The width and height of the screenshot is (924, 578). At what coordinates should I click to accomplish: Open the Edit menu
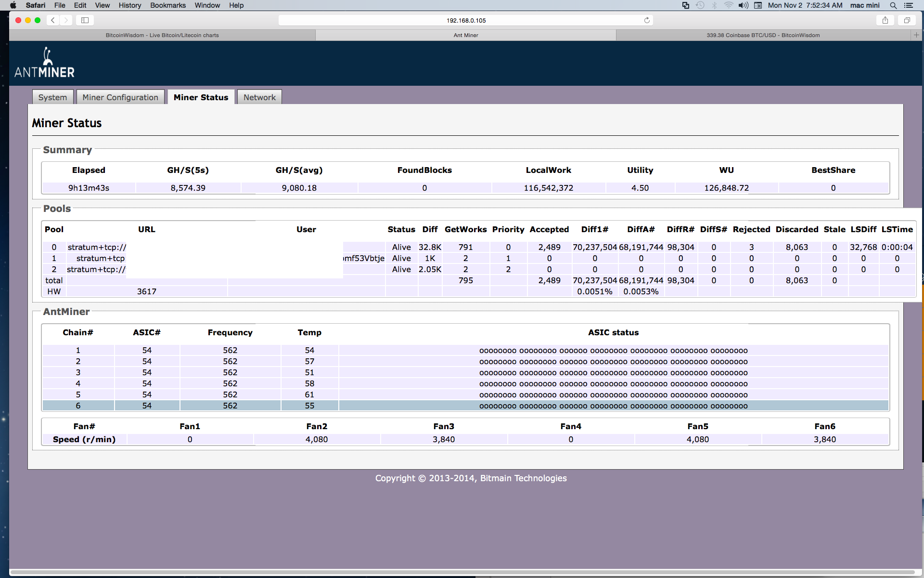(80, 5)
